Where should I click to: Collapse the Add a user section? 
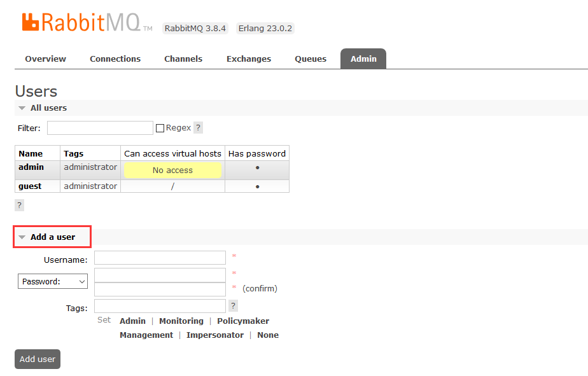[52, 237]
